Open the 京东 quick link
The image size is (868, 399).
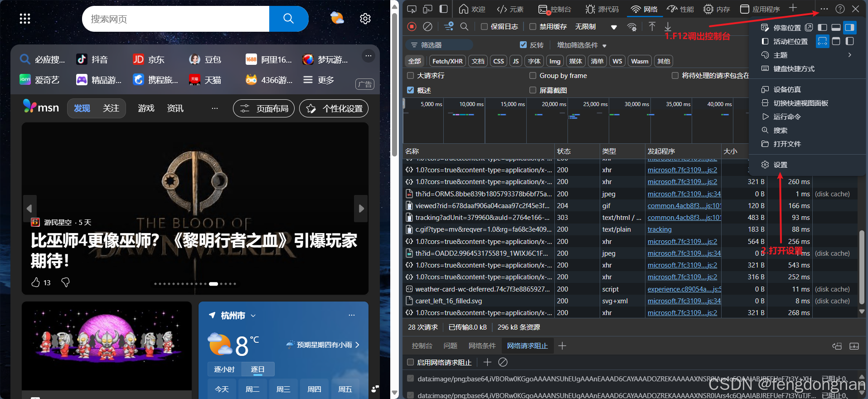coord(149,59)
